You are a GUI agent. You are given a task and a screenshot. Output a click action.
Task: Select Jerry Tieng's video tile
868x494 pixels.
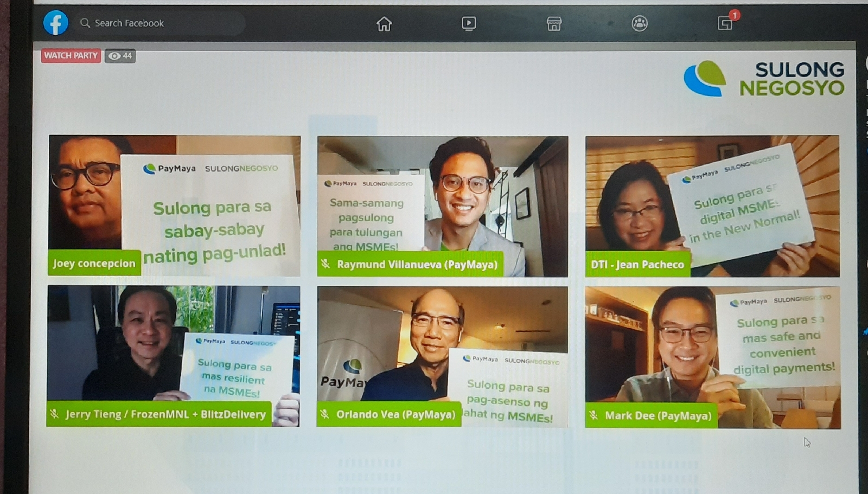[x=174, y=356]
